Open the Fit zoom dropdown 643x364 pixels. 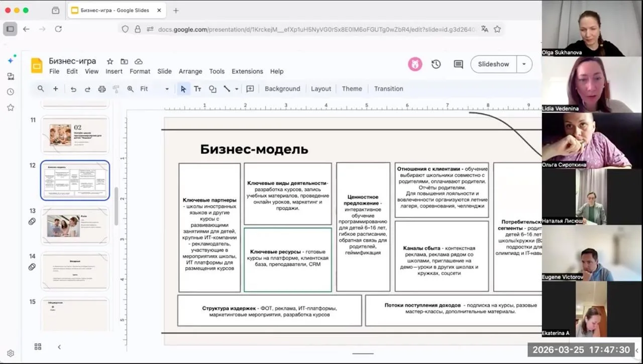pyautogui.click(x=154, y=89)
